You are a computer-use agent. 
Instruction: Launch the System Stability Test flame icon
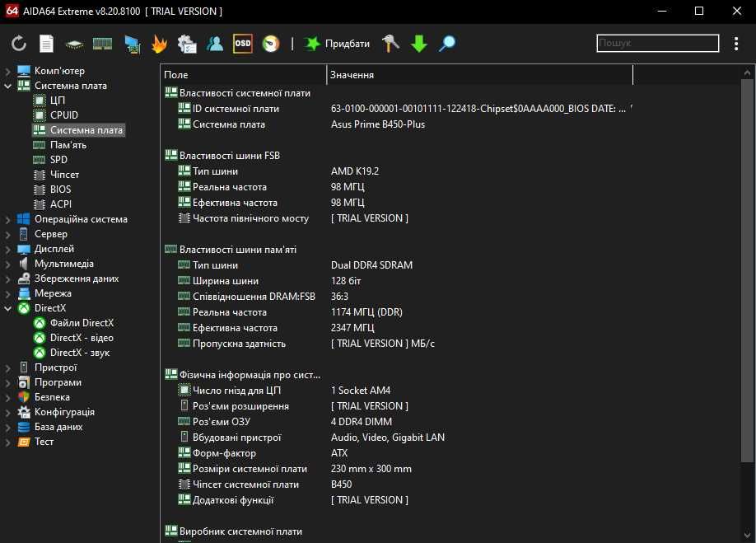[x=159, y=44]
